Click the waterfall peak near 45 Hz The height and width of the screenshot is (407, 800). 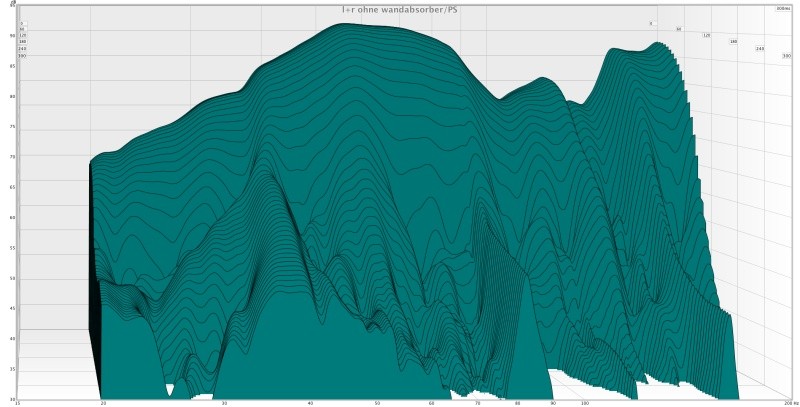click(x=344, y=24)
